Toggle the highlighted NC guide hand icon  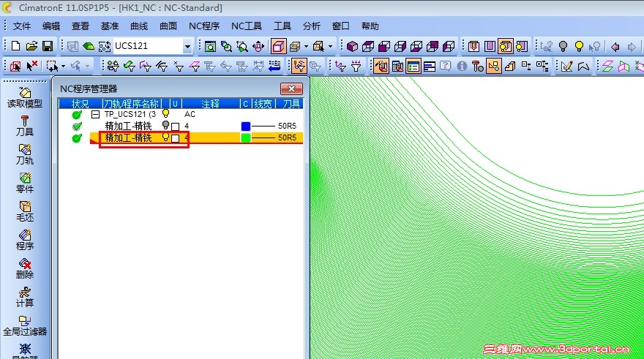(x=381, y=66)
